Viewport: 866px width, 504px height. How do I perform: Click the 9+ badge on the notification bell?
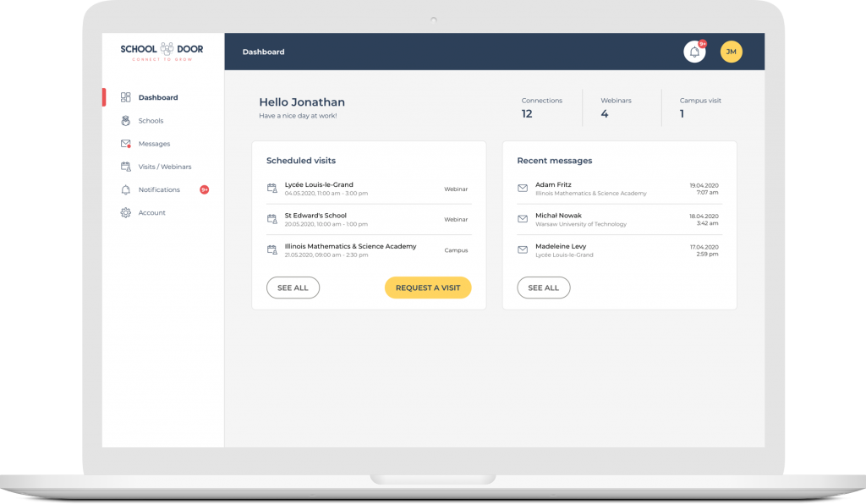pyautogui.click(x=701, y=43)
